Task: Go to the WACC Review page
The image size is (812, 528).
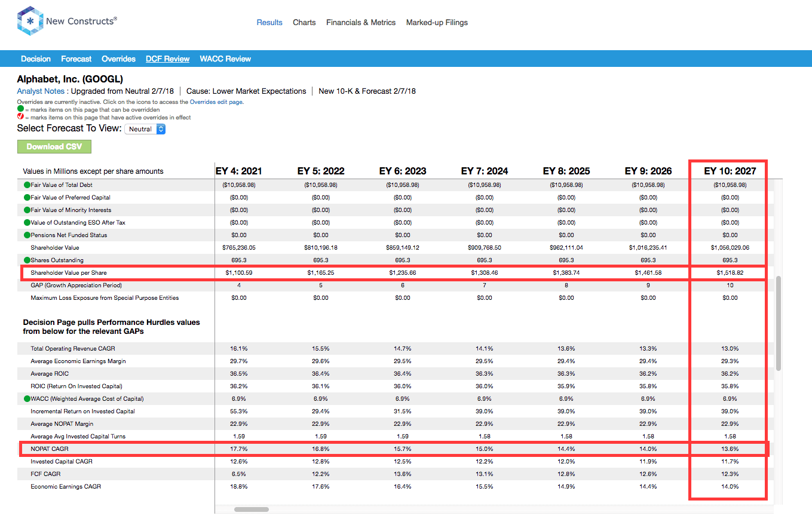Action: pyautogui.click(x=225, y=59)
